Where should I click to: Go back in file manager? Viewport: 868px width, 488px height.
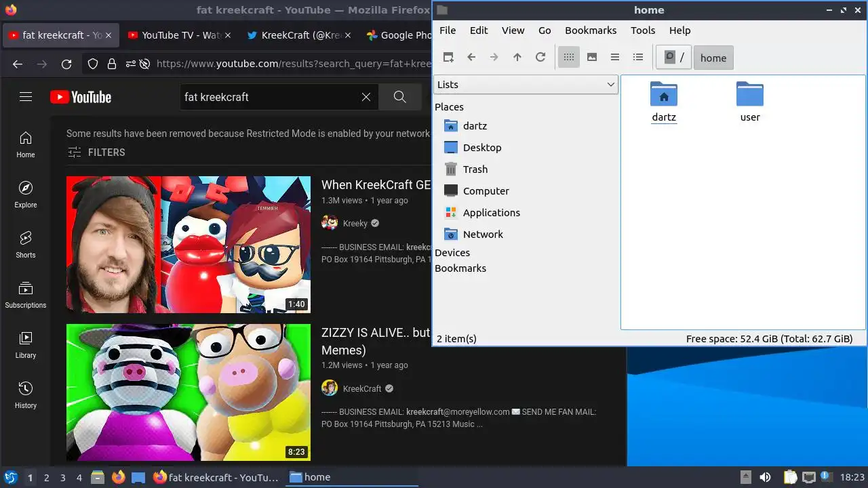471,58
